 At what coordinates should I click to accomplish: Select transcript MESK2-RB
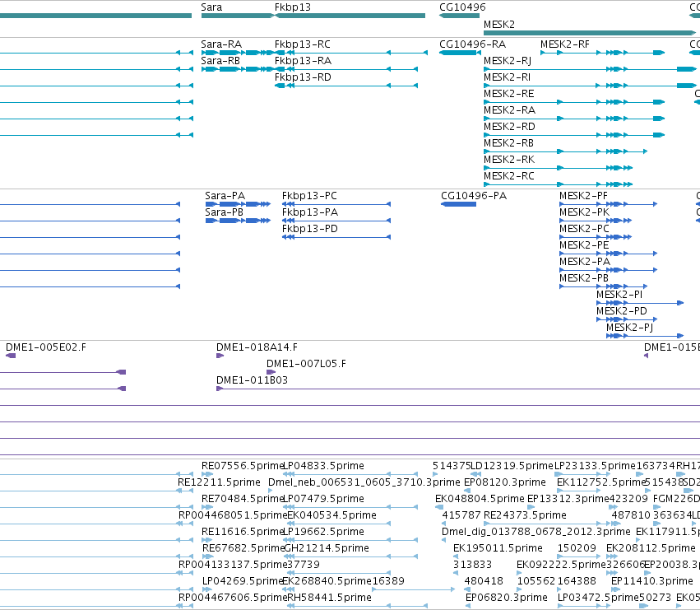coord(508,143)
